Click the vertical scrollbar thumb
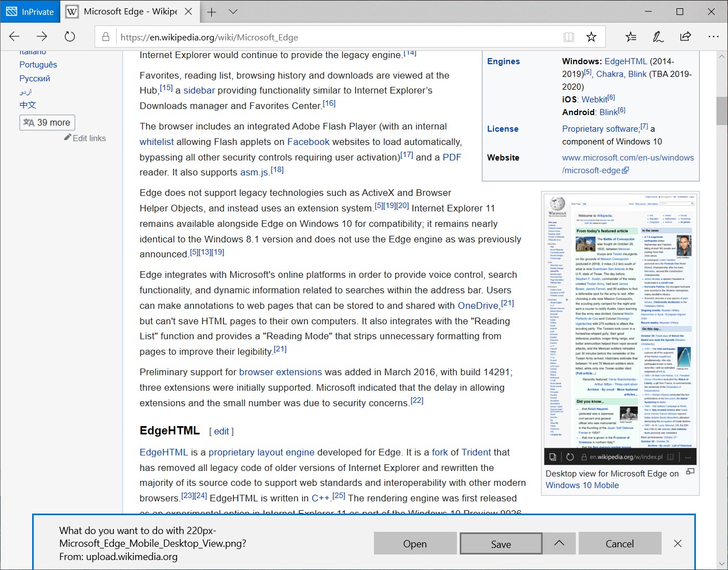The width and height of the screenshot is (728, 570). click(x=721, y=111)
